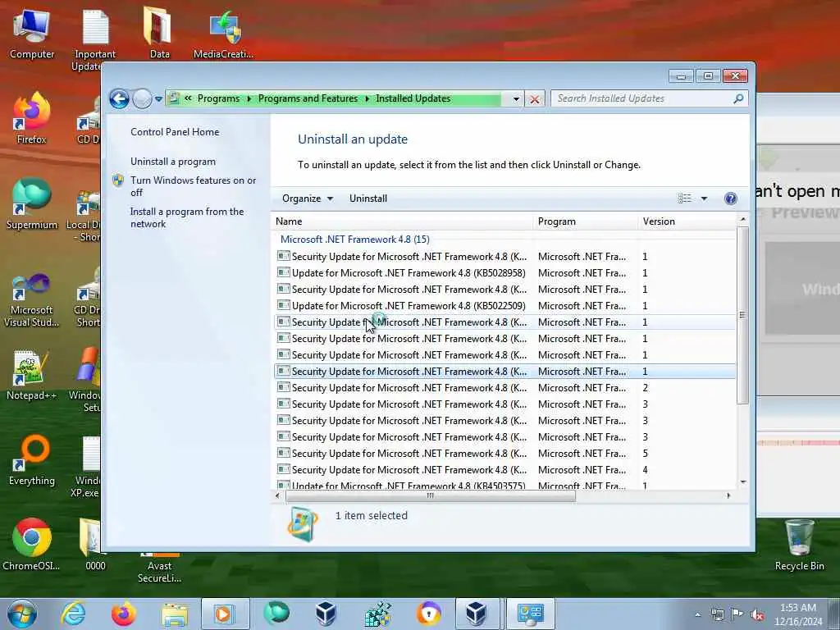The height and width of the screenshot is (630, 840).
Task: Select the ChromeOSI... desktop icon
Action: (x=31, y=545)
